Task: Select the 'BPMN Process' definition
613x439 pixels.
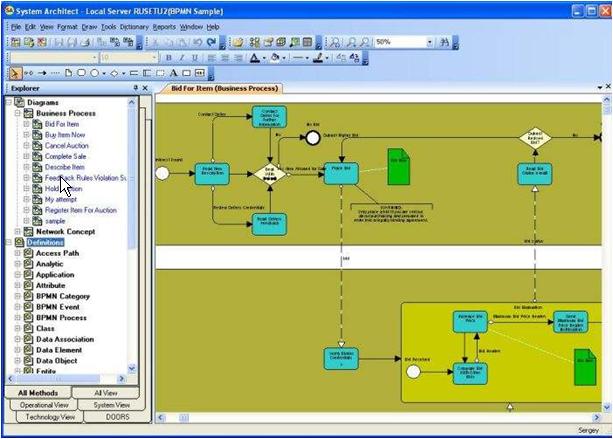Action: click(61, 318)
